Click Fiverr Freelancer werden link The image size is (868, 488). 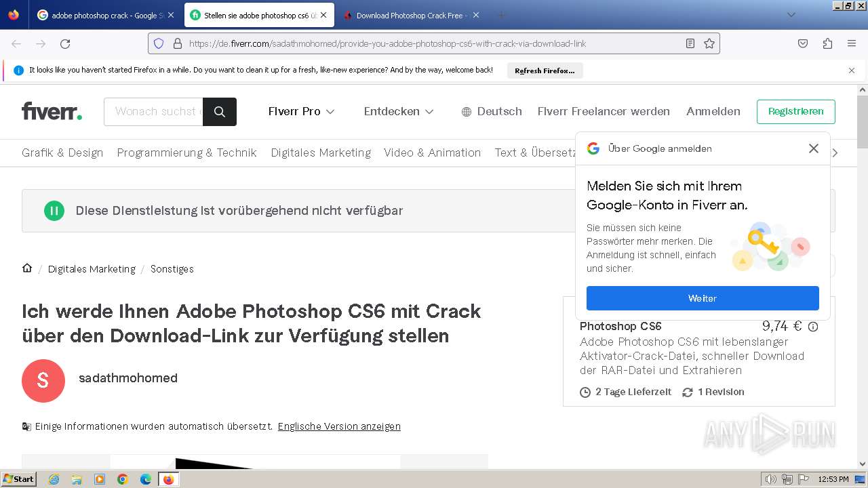pyautogui.click(x=604, y=111)
